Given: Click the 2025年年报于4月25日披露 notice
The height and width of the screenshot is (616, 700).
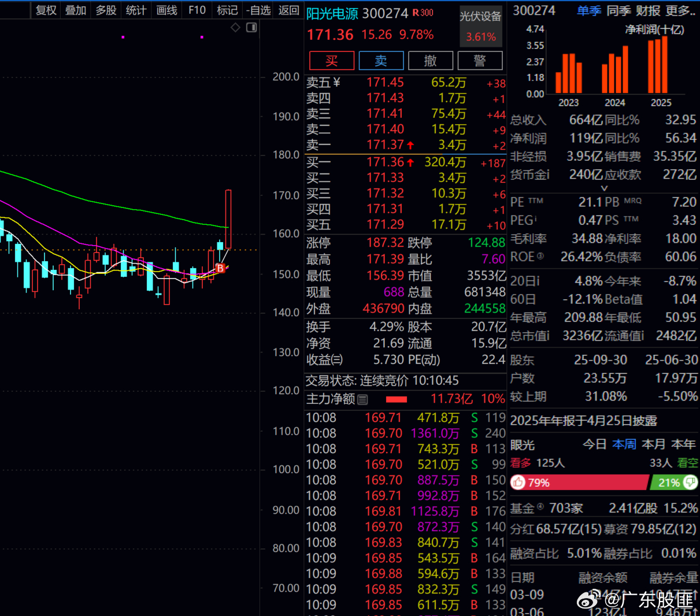Looking at the screenshot, I should point(584,421).
